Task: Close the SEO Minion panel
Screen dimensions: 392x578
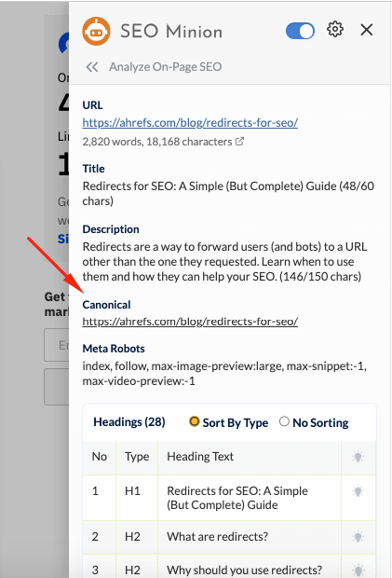Action: pos(367,30)
